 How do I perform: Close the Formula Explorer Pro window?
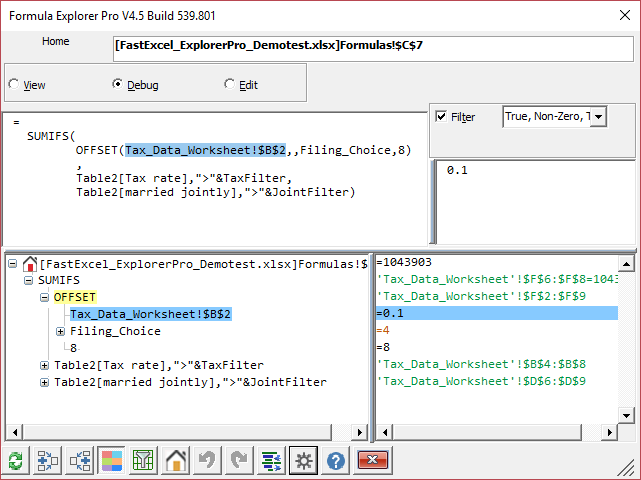625,16
